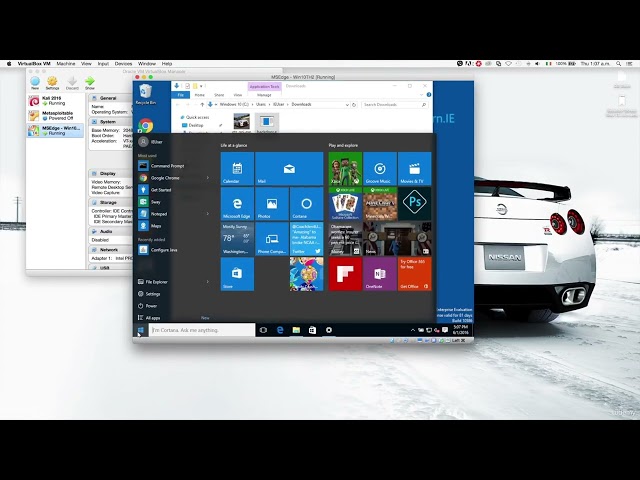Image resolution: width=640 pixels, height=480 pixels.
Task: Select the Metasploitable virtual machine
Action: tap(55, 116)
